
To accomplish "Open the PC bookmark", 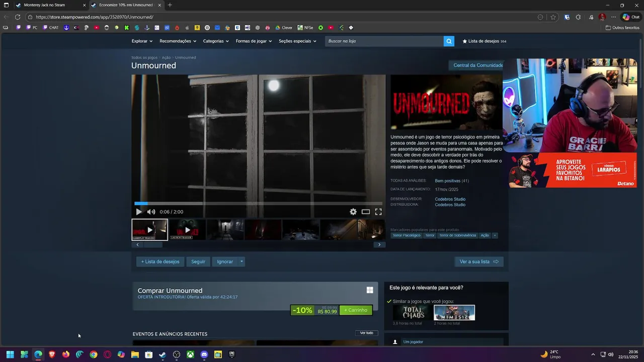I will point(32,28).
